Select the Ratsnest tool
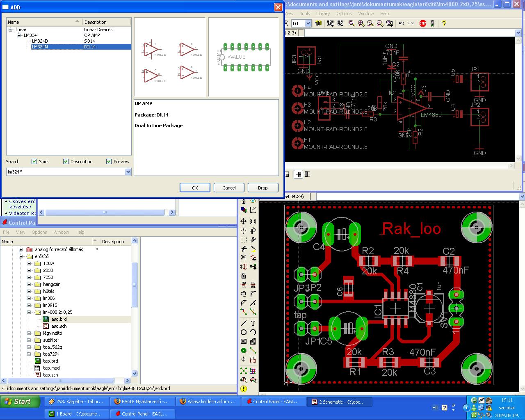The width and height of the screenshot is (525, 420). [x=244, y=371]
